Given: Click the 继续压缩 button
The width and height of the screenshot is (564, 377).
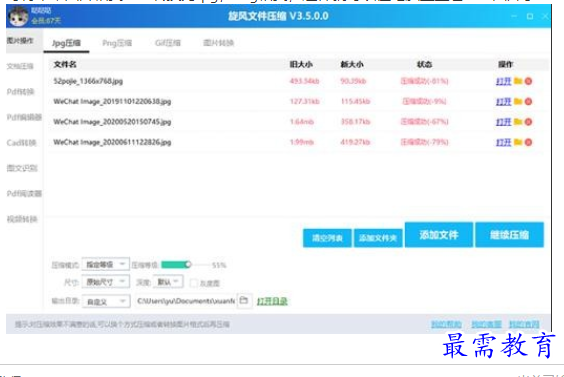Looking at the screenshot, I should [509, 235].
